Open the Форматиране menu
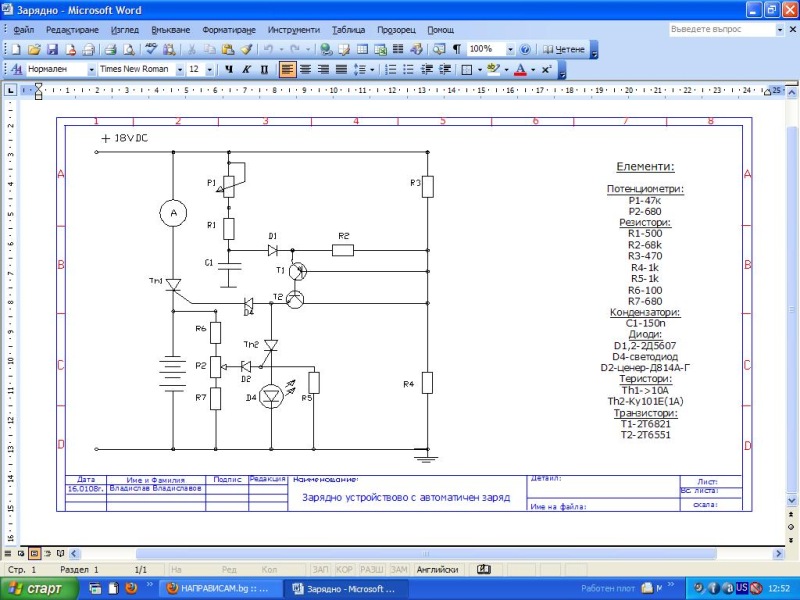The width and height of the screenshot is (800, 600). 229,30
